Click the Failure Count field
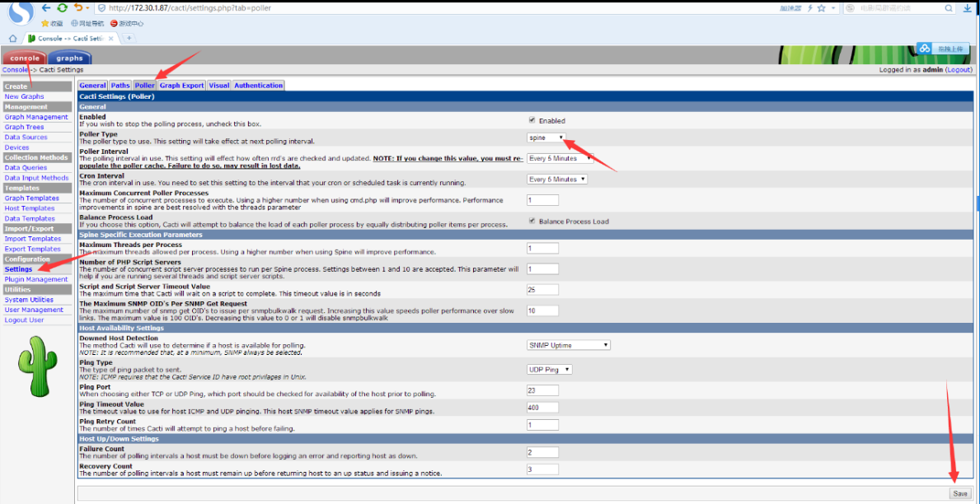The height and width of the screenshot is (504, 980). click(x=542, y=451)
